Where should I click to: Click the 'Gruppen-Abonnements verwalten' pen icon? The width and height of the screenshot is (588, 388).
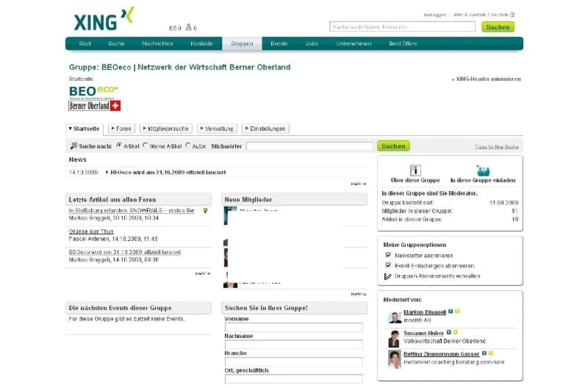[388, 276]
